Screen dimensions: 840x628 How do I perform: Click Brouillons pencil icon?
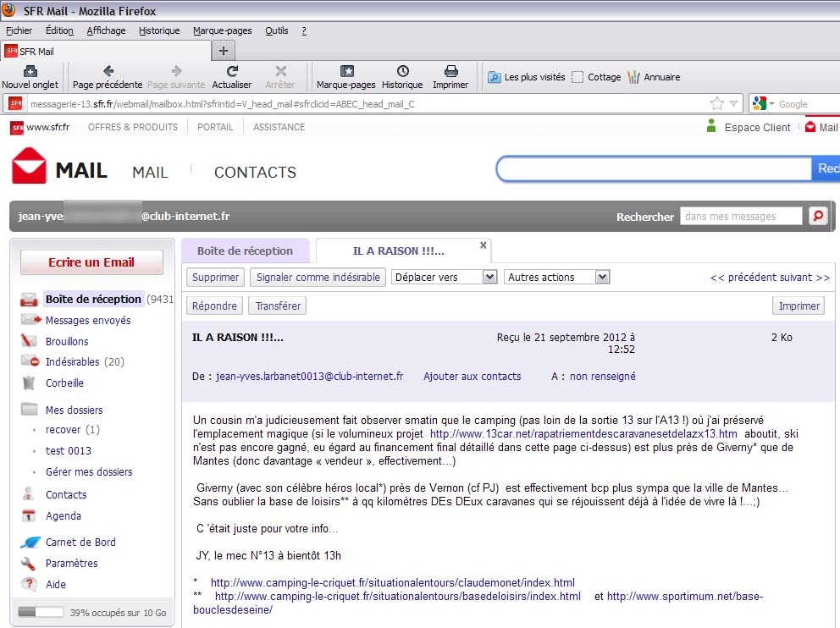click(29, 341)
